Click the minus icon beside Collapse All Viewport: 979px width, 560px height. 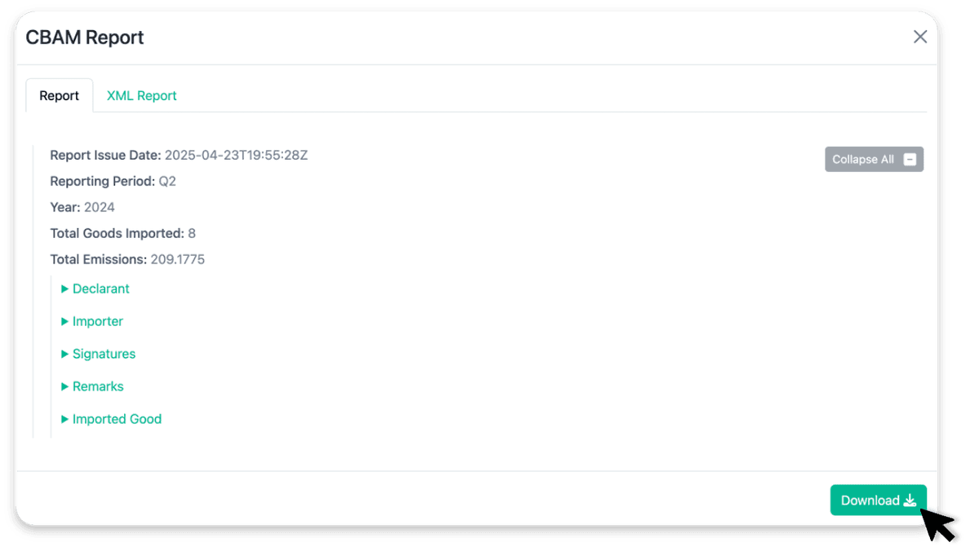point(910,160)
